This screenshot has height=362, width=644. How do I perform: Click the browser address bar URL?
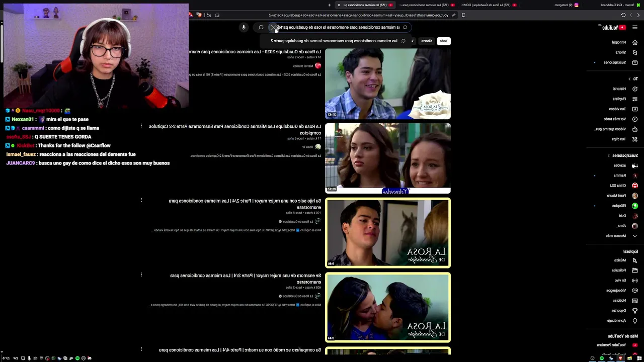click(358, 15)
